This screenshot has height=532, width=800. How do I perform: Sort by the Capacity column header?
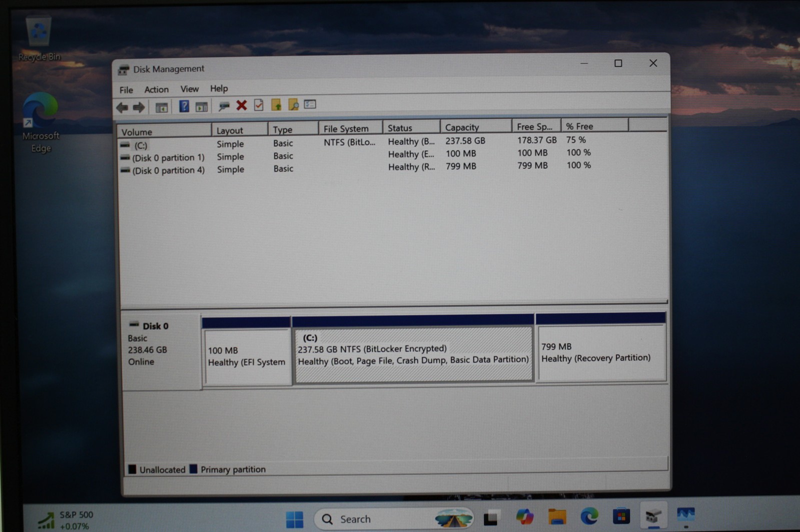tap(475, 127)
